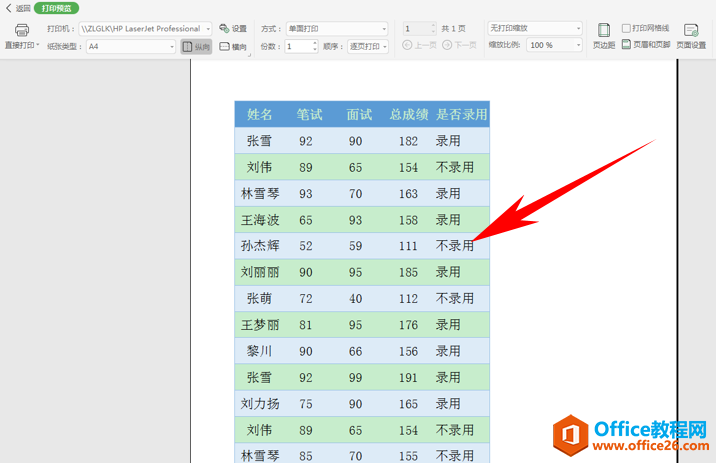Click the 是否录用 header cell
The height and width of the screenshot is (463, 716).
click(461, 114)
